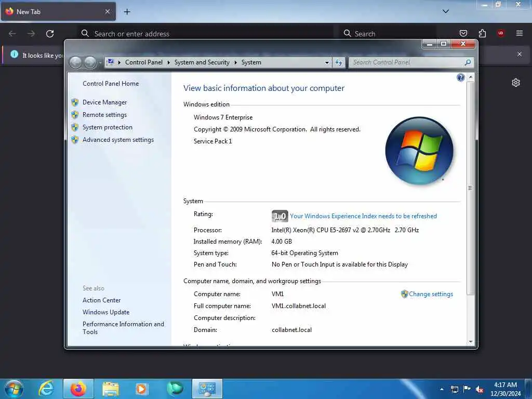Click the Control Panel forward arrow button
This screenshot has height=399, width=532.
[90, 62]
